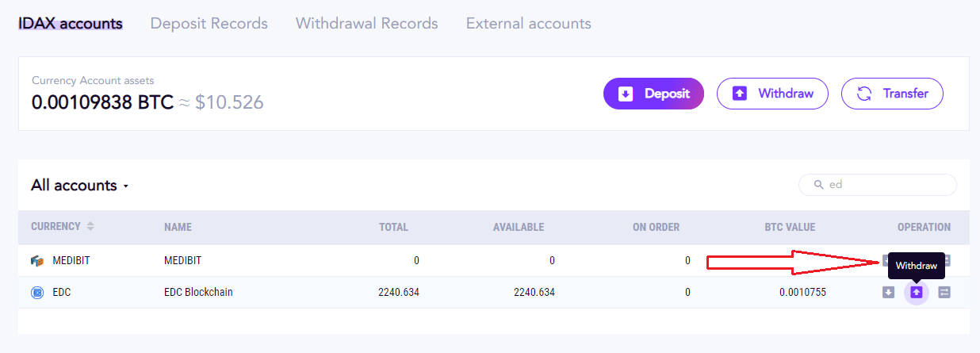980x353 pixels.
Task: Click the ON ORDER column header
Action: (x=656, y=227)
